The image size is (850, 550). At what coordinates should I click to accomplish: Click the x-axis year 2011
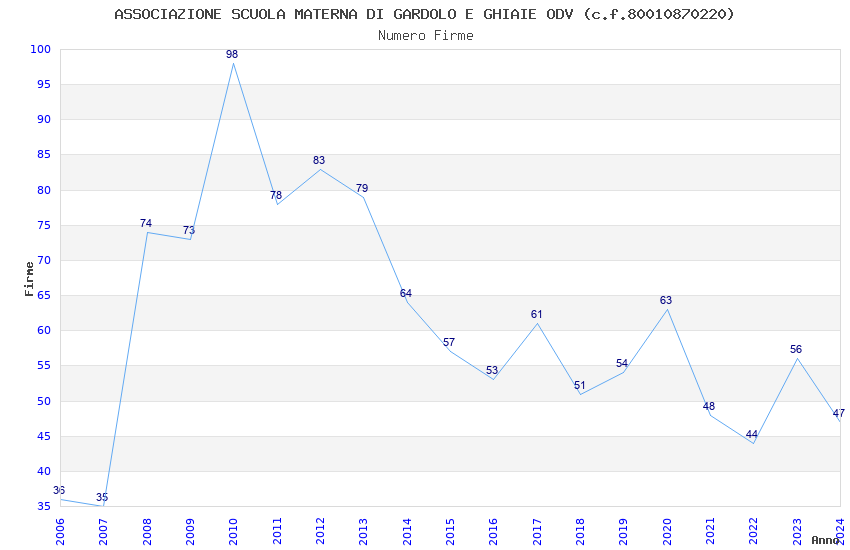277,532
